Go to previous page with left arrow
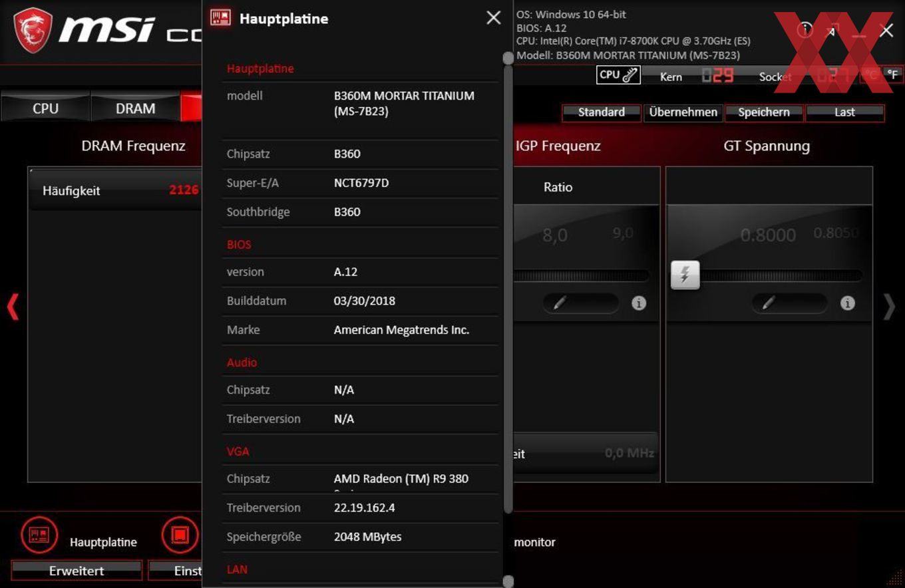 [13, 307]
